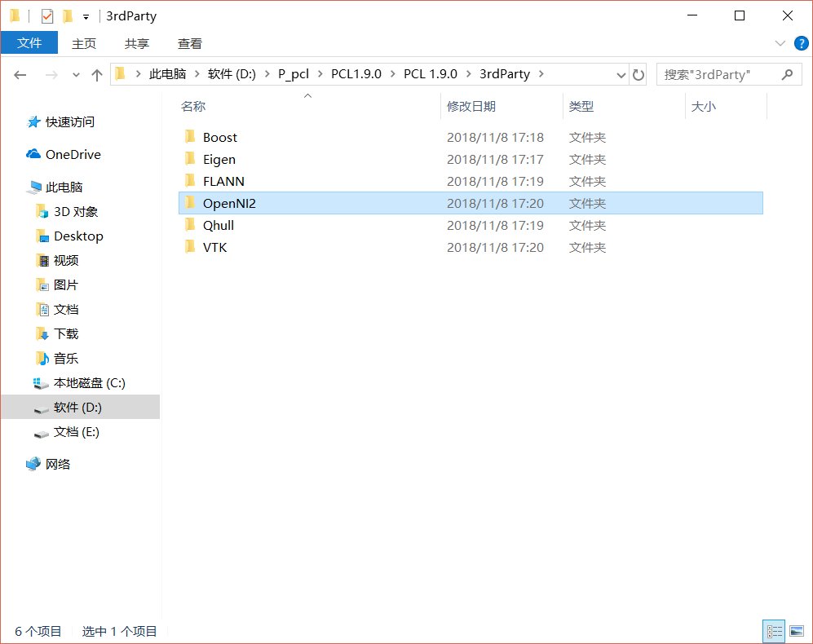
Task: Switch to large thumbnails view at bottom right
Action: pyautogui.click(x=797, y=631)
